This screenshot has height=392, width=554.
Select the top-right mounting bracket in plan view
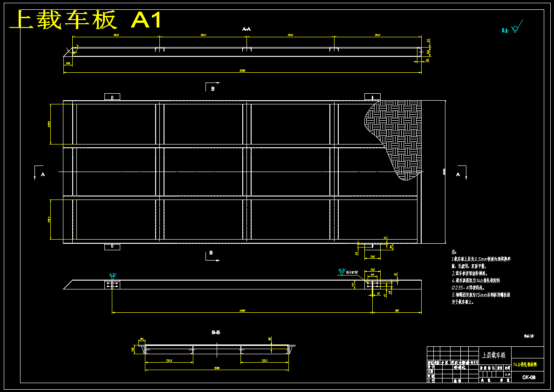coord(372,97)
